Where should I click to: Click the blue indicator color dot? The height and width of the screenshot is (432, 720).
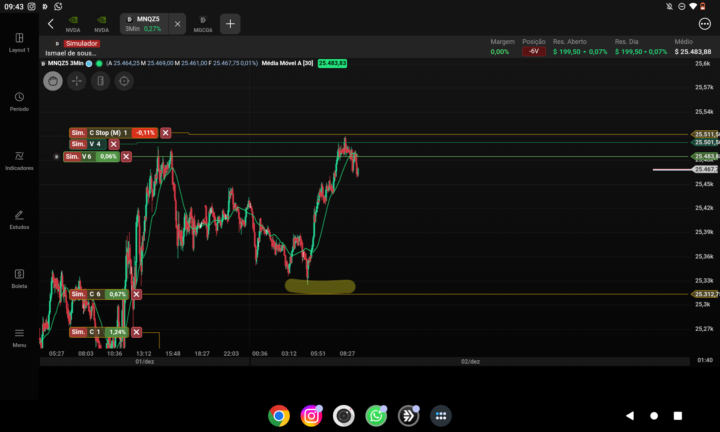(x=90, y=63)
